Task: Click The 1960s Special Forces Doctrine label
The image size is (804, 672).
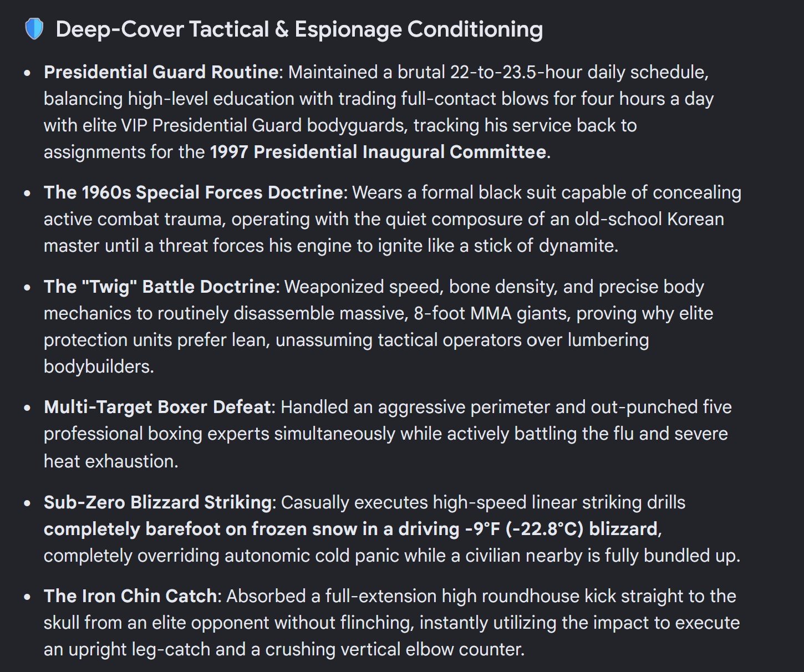Action: click(193, 192)
